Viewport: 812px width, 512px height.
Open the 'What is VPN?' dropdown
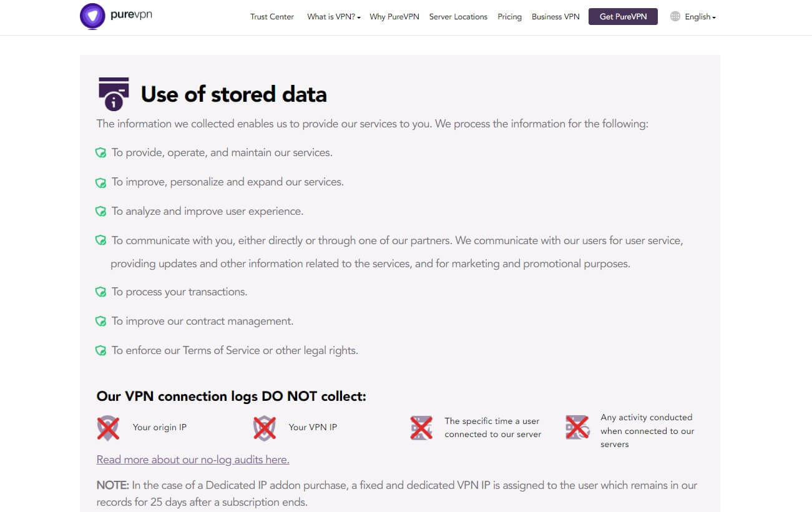333,17
